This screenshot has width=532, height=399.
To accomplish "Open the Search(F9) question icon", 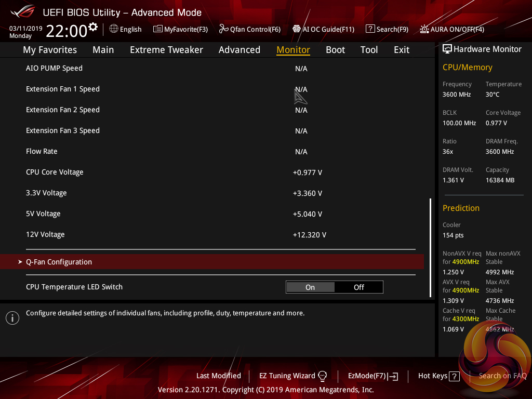I will [370, 29].
